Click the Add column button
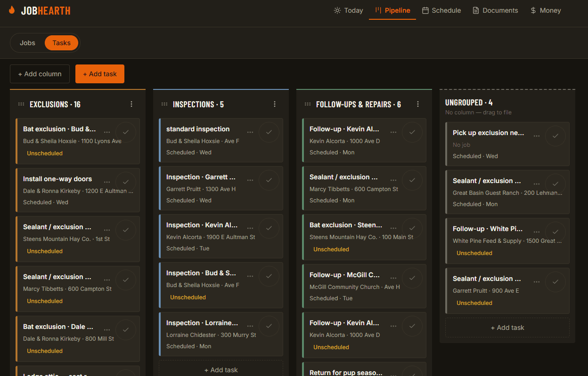Image resolution: width=588 pixels, height=376 pixels. pyautogui.click(x=40, y=74)
